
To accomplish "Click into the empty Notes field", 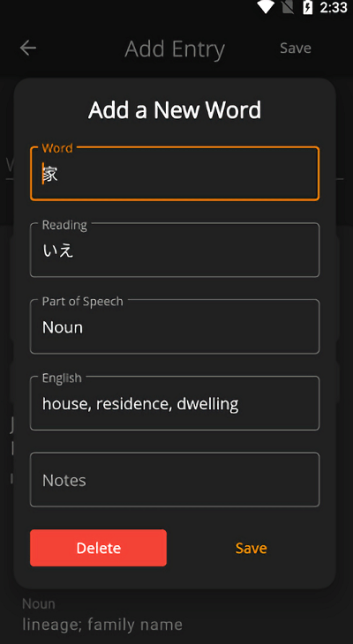I will pyautogui.click(x=175, y=480).
